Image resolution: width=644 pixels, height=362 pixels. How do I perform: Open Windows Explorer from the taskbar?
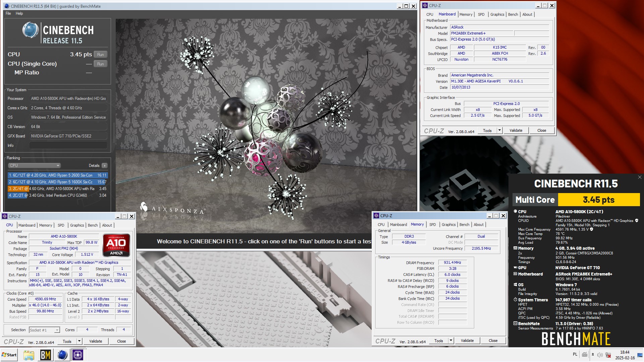coord(29,355)
